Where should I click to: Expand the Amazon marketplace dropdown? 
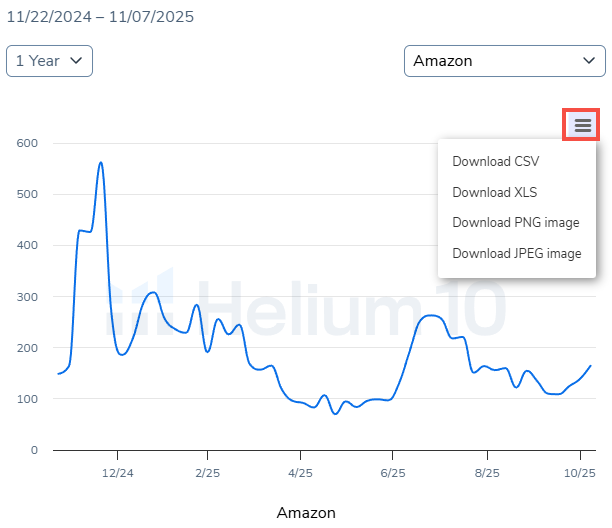505,61
